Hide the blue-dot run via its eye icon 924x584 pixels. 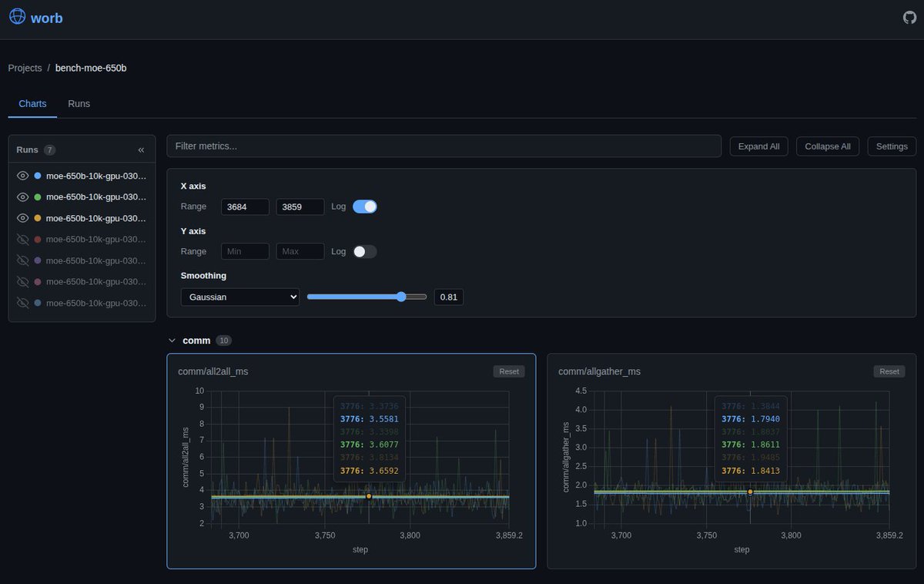[23, 176]
